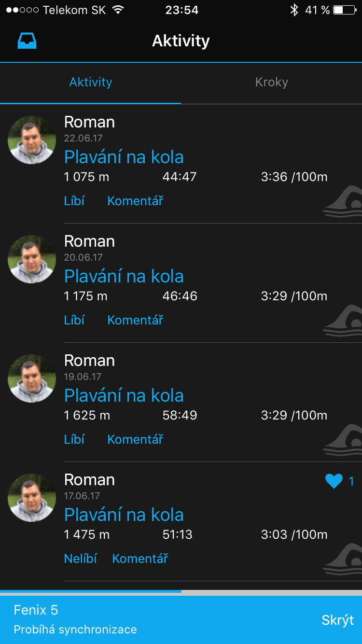Image resolution: width=362 pixels, height=644 pixels.
Task: Like the 22.06.17 swim with Líbí
Action: [x=74, y=201]
